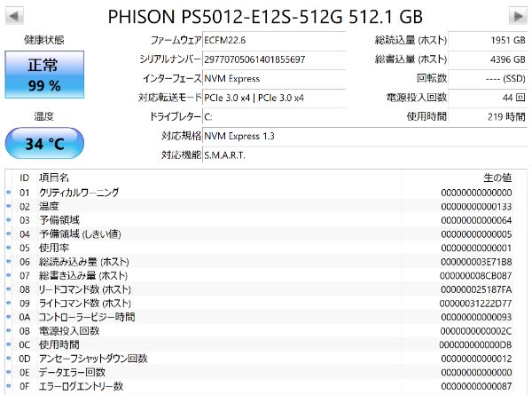Click the features field S.M.A.R.T.
532x395 pixels.
click(x=365, y=155)
